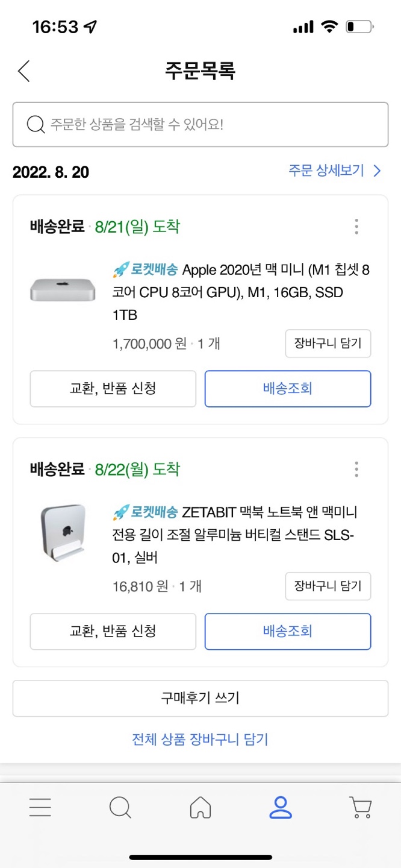
Task: Request exchange or return for ZETABIT stand
Action: coord(113,631)
